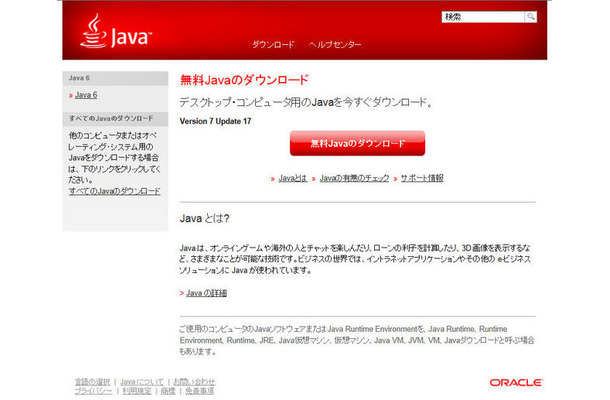Click the 無料Javaのダウンロード red page heading
This screenshot has width=610, height=400.
click(244, 80)
